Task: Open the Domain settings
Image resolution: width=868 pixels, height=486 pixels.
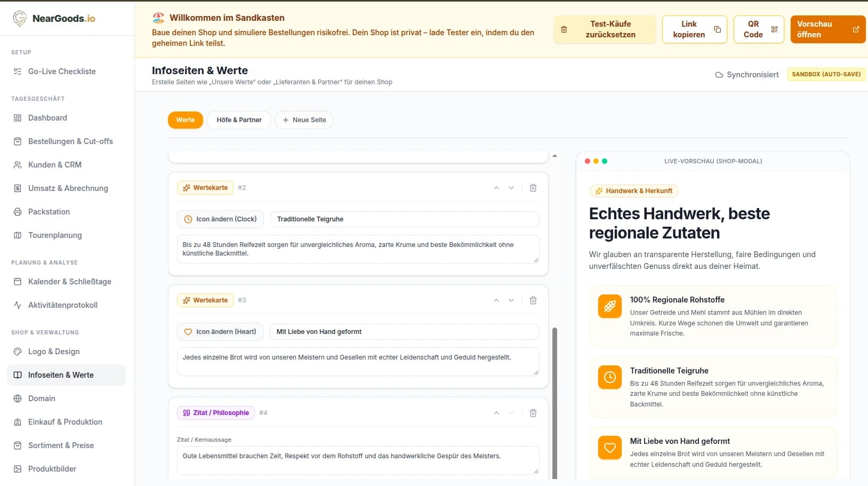Action: pos(67,399)
